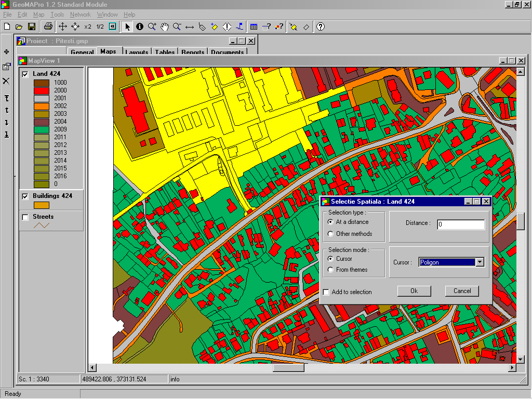The width and height of the screenshot is (532, 399).
Task: Select the Zoom In magnifier tool
Action: coord(152,26)
